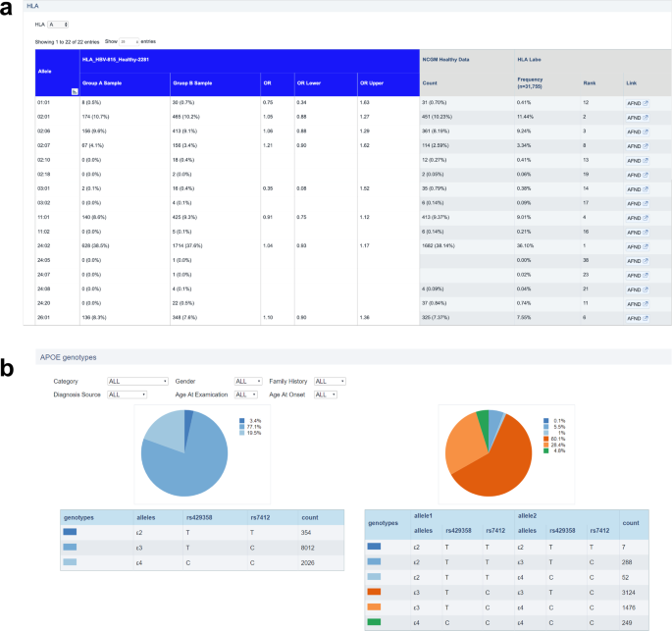
Task: Click the ε2 color swatch in allele table
Action: point(70,532)
